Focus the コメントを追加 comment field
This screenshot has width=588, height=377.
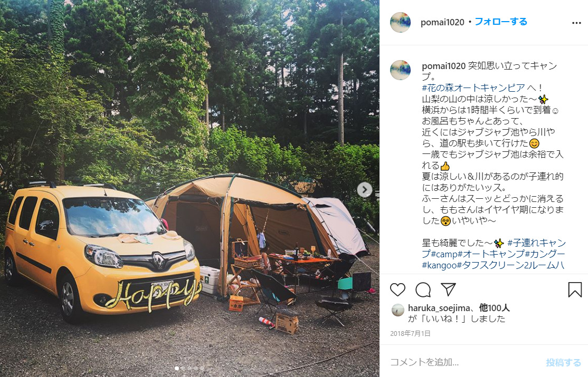tap(465, 362)
